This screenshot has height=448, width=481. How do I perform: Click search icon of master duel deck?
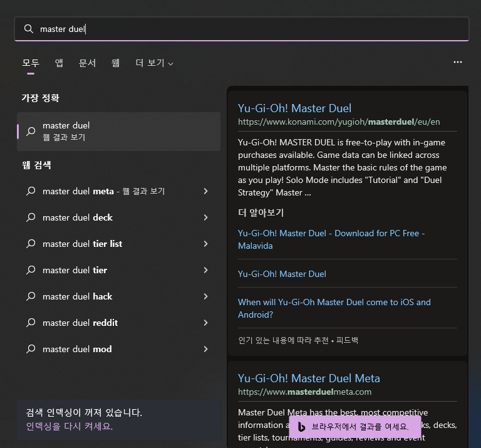(x=31, y=217)
